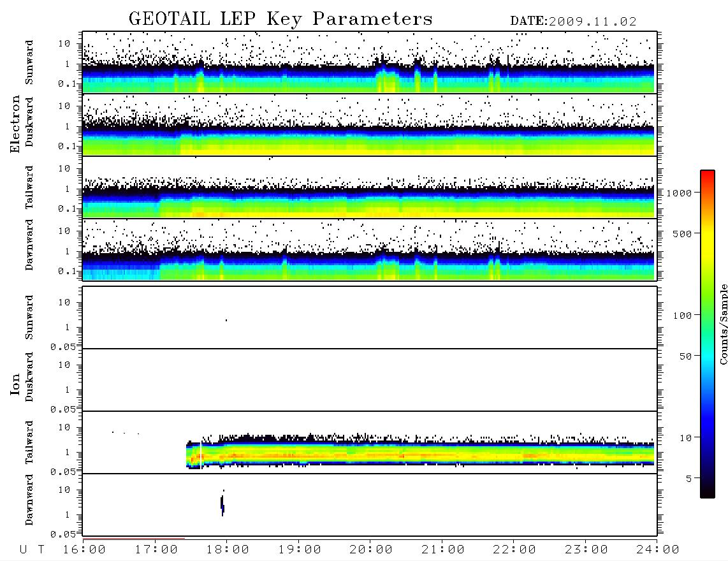Click the 1000 colorbar tick label
This screenshot has width=728, height=561.
679,193
